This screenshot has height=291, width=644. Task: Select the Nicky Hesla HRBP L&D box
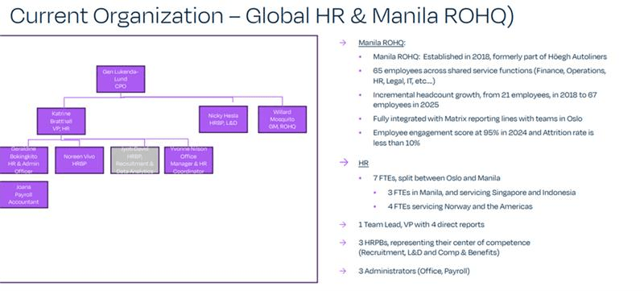pos(223,119)
